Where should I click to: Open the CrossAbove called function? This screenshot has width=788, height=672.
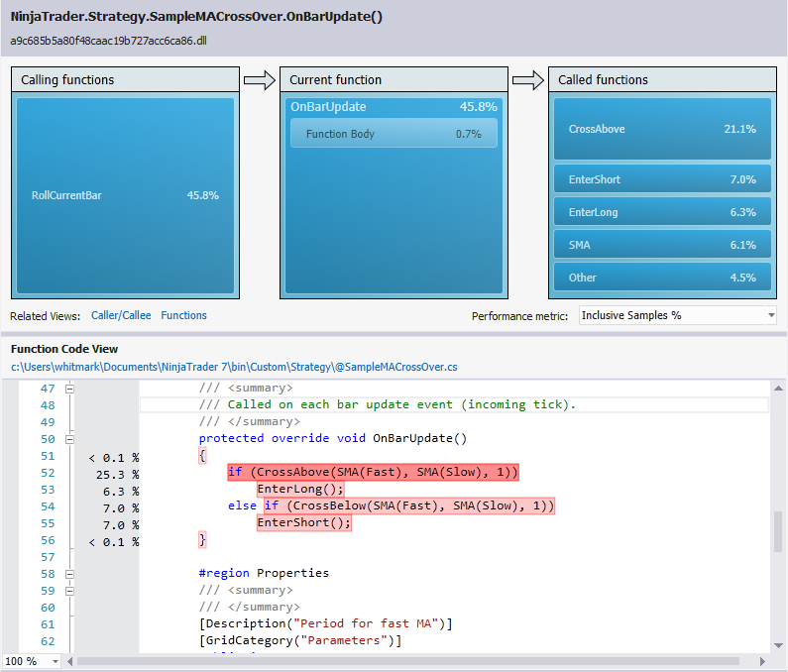(662, 129)
